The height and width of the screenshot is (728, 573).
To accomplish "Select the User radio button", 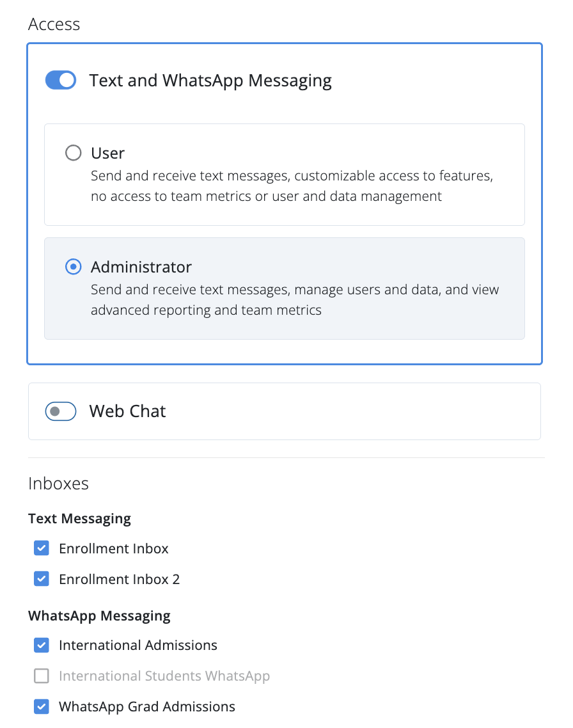I will pos(74,153).
